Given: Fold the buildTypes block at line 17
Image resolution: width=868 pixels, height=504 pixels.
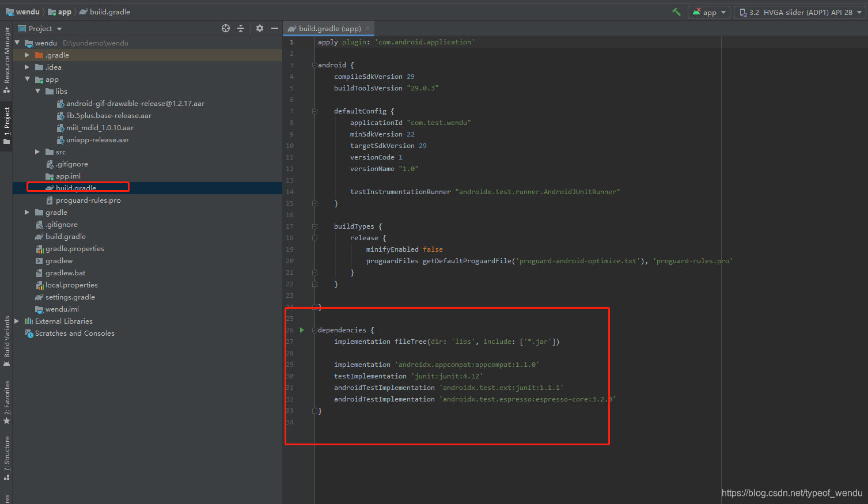Looking at the screenshot, I should click(x=314, y=226).
